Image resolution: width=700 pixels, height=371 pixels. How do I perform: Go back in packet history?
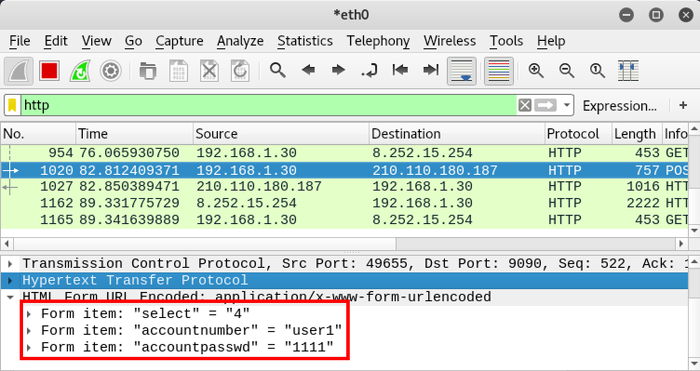308,70
